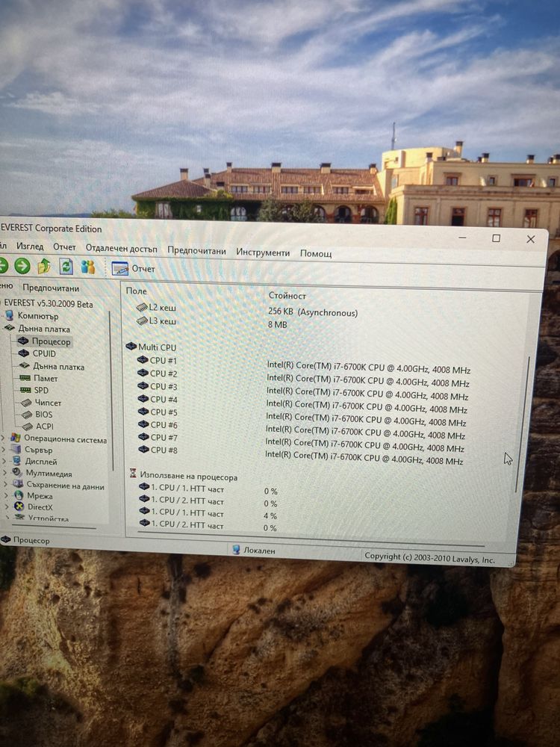Click Използване на процесора group heading
Screen dimensions: 560x747
click(x=184, y=475)
